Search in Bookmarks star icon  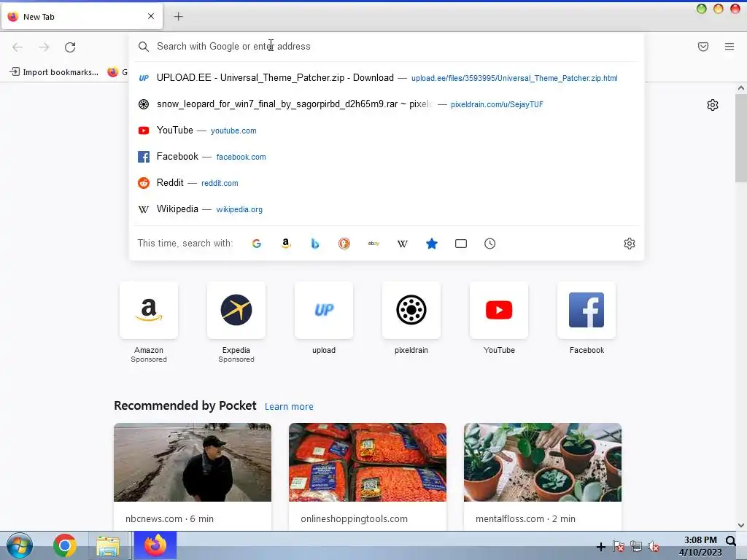click(x=432, y=244)
